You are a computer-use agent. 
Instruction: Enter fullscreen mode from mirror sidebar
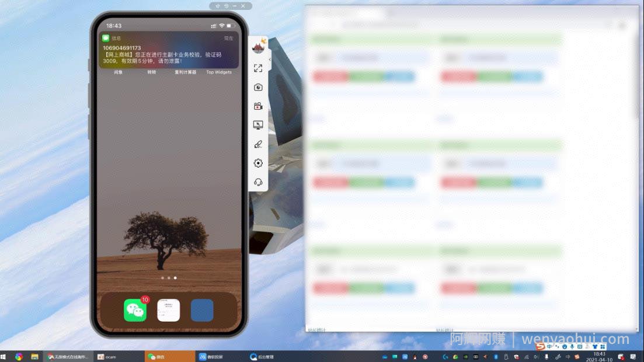pos(258,68)
